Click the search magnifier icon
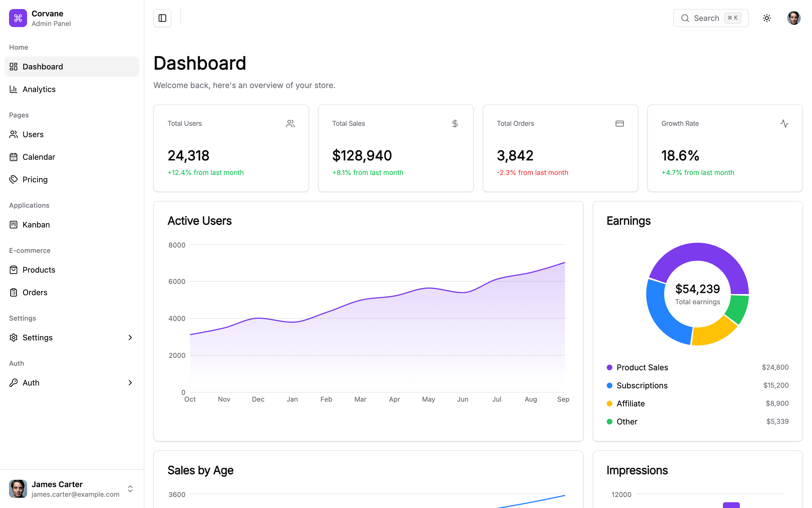 (685, 18)
